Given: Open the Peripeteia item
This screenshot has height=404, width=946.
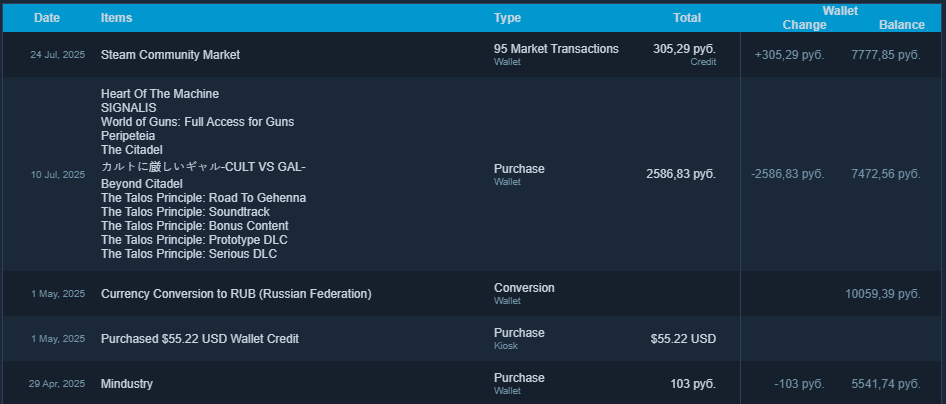Looking at the screenshot, I should tap(128, 136).
